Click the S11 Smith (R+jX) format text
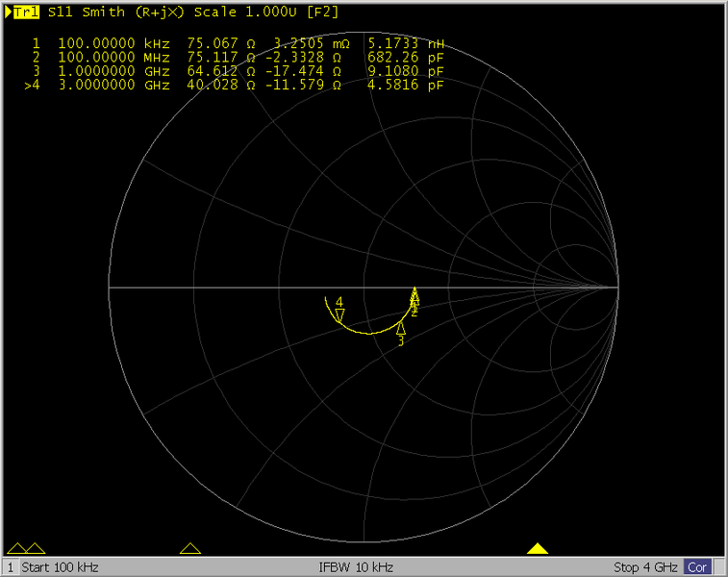728x577 pixels. tap(116, 13)
